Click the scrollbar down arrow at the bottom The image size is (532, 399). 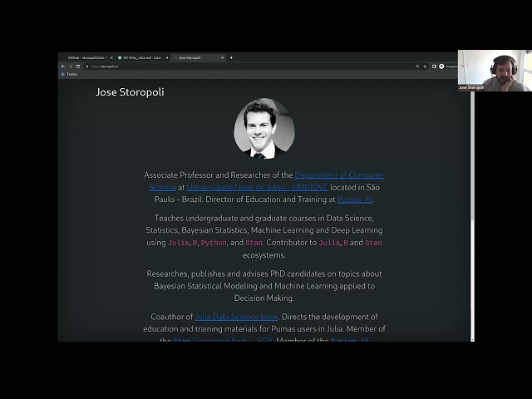click(x=472, y=339)
